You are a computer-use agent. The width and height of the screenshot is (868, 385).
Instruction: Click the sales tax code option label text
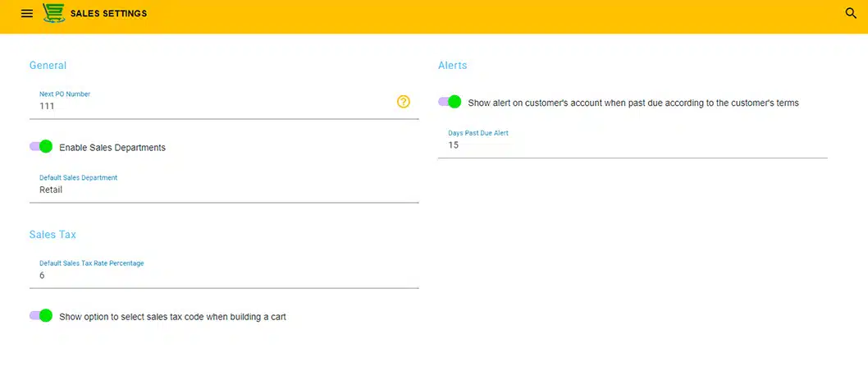point(172,317)
